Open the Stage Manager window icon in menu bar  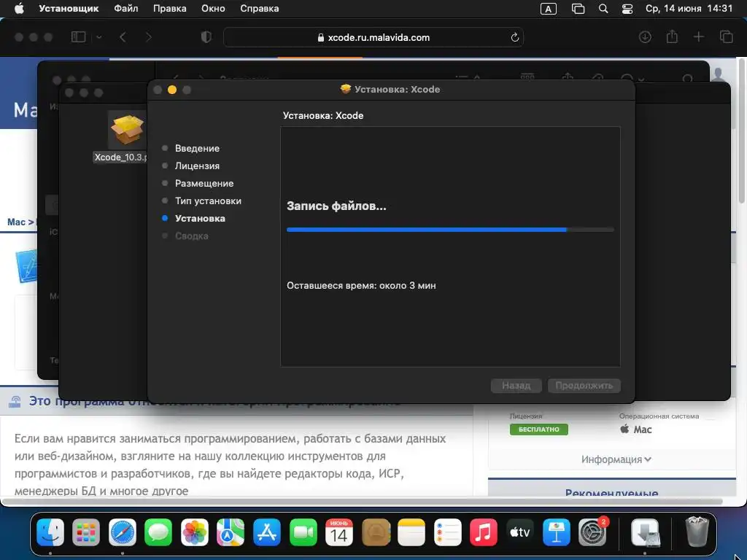578,9
